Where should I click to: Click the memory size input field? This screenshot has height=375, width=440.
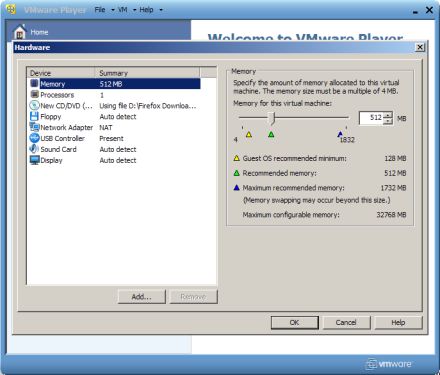[x=371, y=118]
